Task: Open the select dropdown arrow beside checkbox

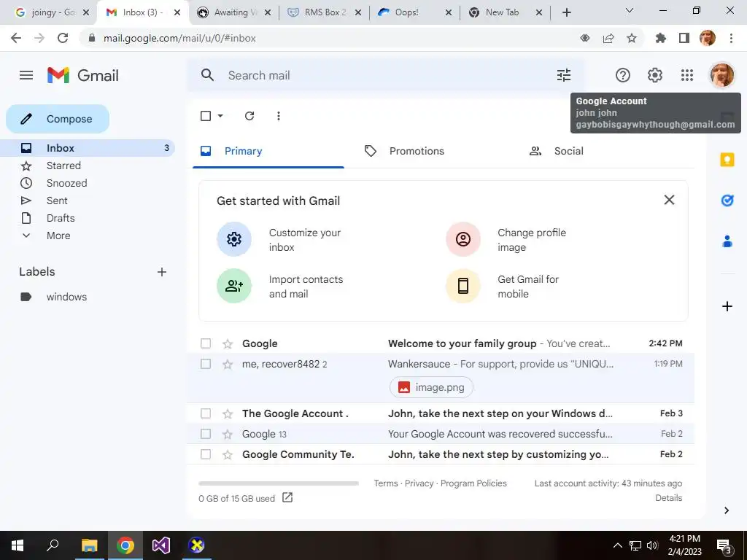Action: pos(220,116)
